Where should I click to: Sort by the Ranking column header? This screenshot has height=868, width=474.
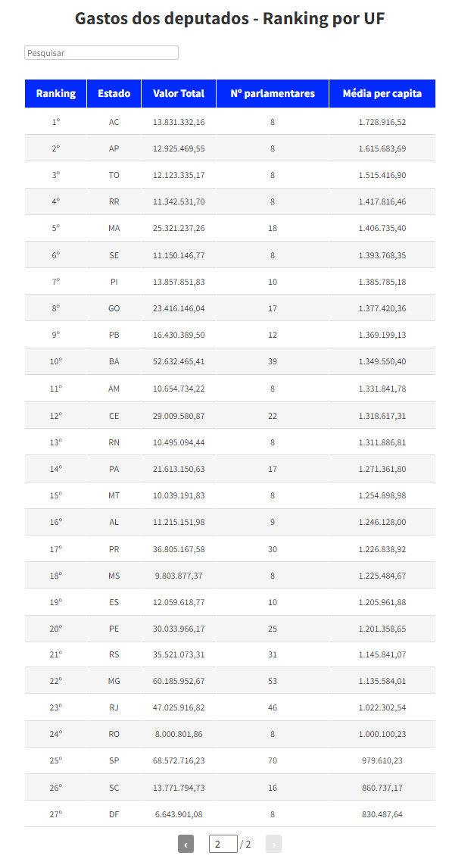coord(56,94)
